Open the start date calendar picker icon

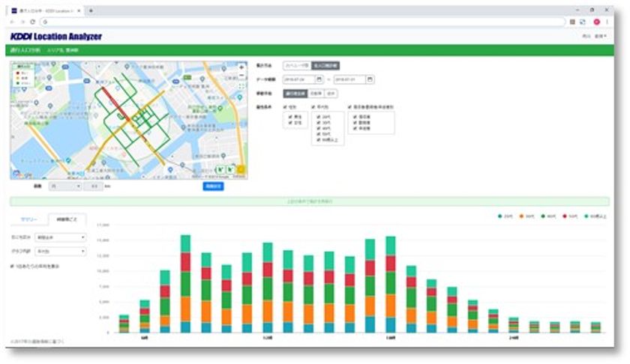(319, 79)
